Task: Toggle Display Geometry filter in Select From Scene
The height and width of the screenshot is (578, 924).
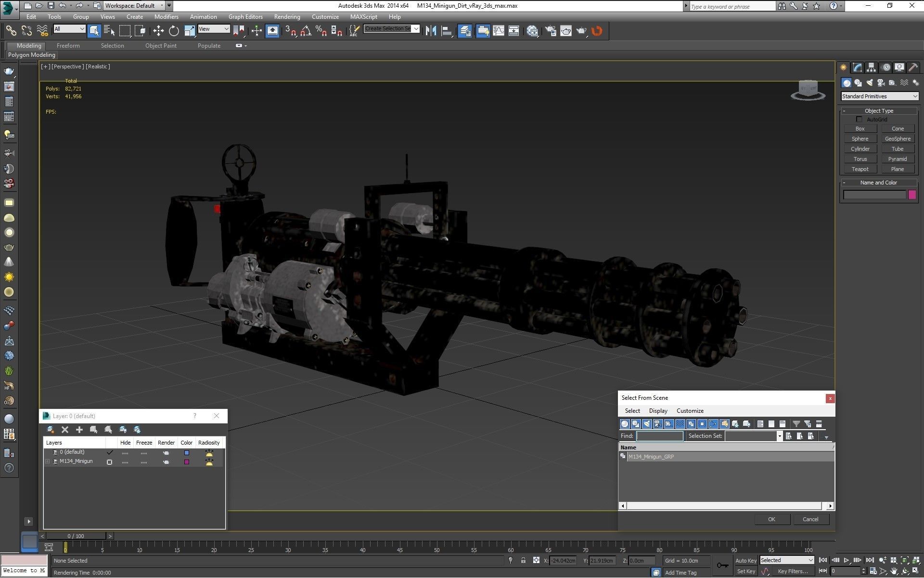Action: point(625,424)
